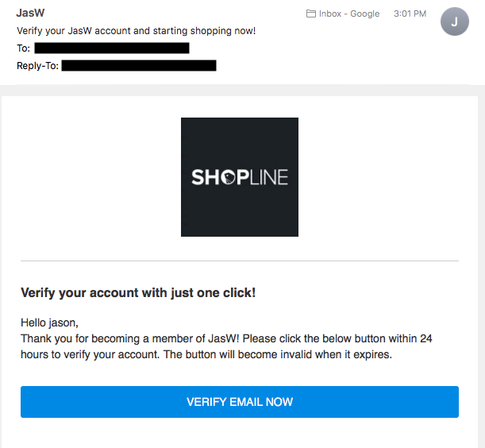This screenshot has width=485, height=448.
Task: Click the To: field label
Action: pyautogui.click(x=23, y=48)
